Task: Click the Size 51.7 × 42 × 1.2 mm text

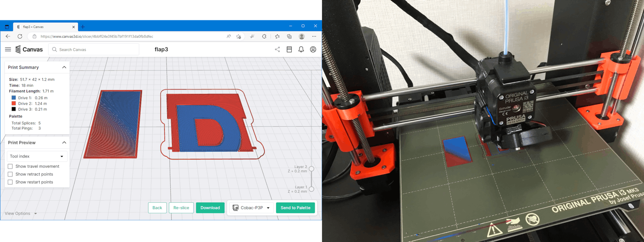Action: click(32, 80)
